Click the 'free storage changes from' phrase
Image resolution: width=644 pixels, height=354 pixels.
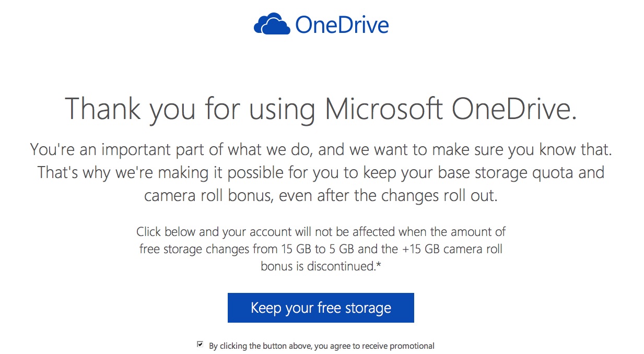tap(208, 249)
